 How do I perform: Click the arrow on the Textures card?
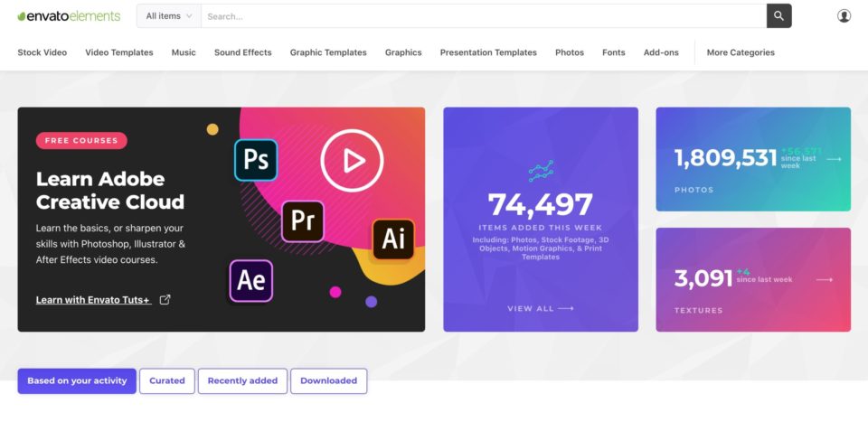(x=825, y=280)
